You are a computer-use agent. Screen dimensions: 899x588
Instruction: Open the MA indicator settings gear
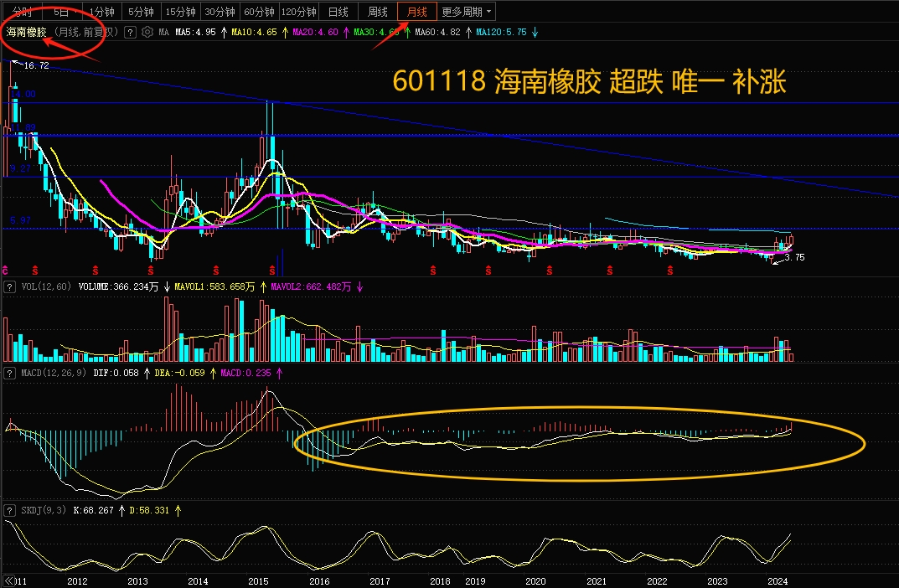pos(147,33)
